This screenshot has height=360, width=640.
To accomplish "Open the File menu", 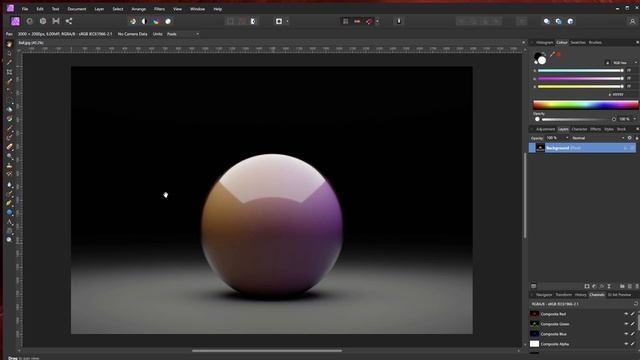I will tap(25, 9).
